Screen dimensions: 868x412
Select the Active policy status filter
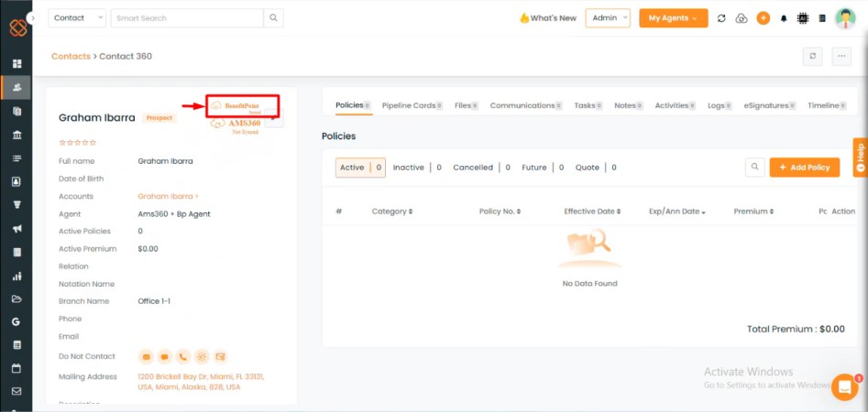(x=352, y=168)
